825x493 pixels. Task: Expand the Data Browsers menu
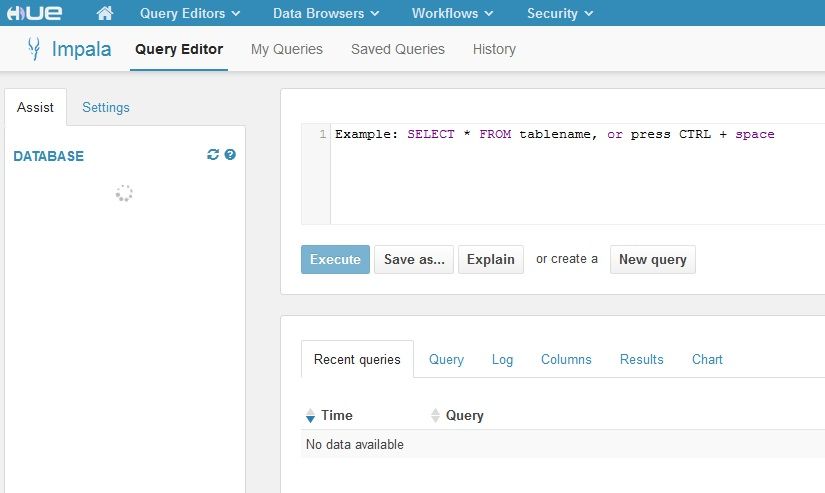click(326, 13)
